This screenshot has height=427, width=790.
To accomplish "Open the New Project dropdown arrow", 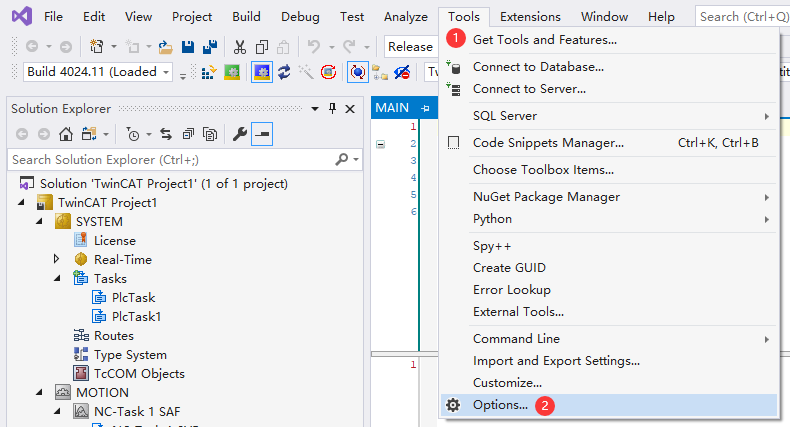I will (x=113, y=47).
